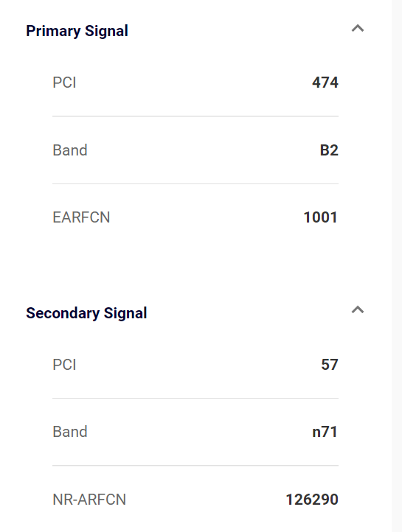Viewport: 402px width, 532px height.
Task: Click the Band label under Primary Signal
Action: pyautogui.click(x=70, y=150)
